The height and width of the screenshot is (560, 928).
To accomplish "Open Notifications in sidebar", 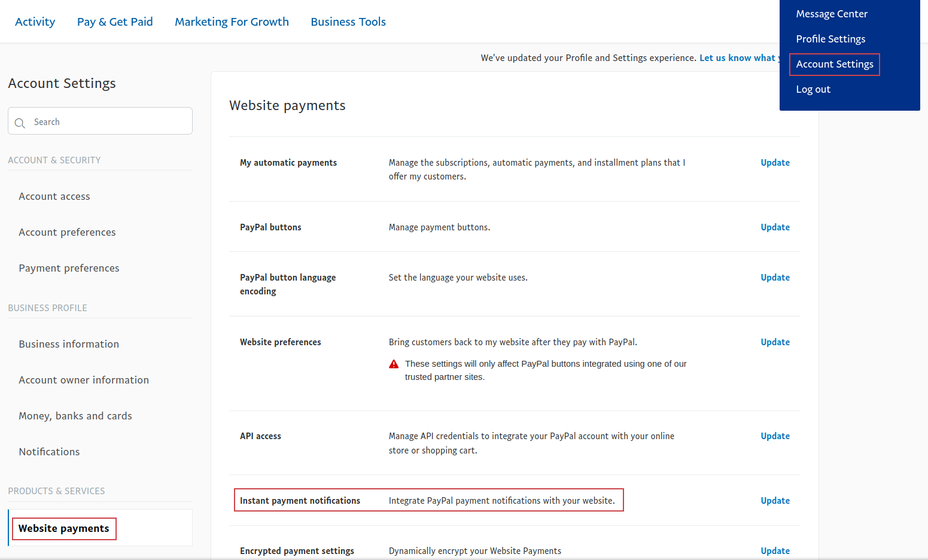I will [x=49, y=452].
